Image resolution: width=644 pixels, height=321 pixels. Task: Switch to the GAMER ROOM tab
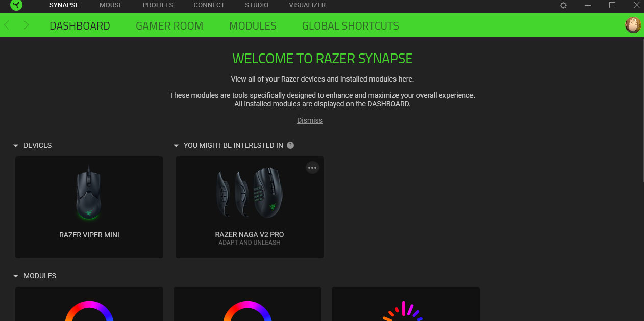(x=169, y=25)
